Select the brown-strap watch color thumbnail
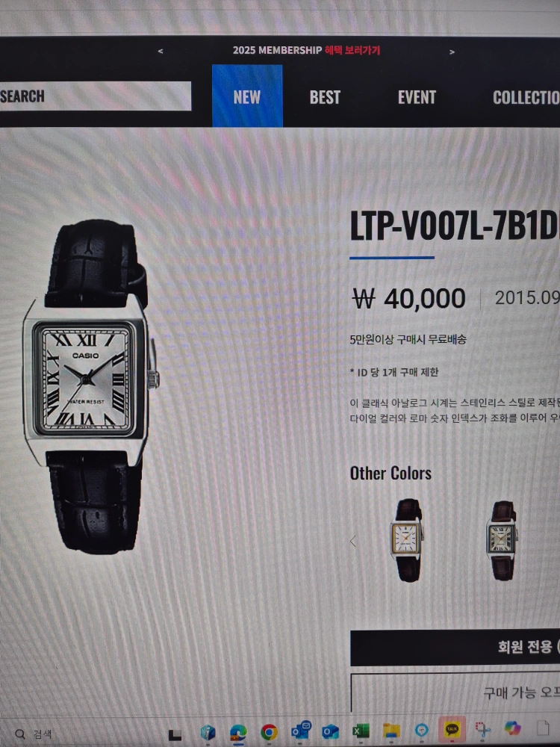Viewport: 560px width, 747px height. (503, 540)
